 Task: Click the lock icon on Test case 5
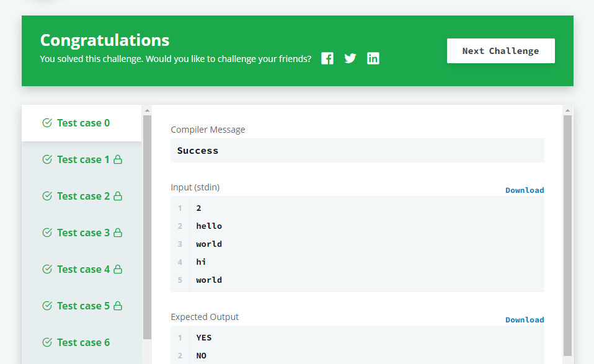point(118,306)
